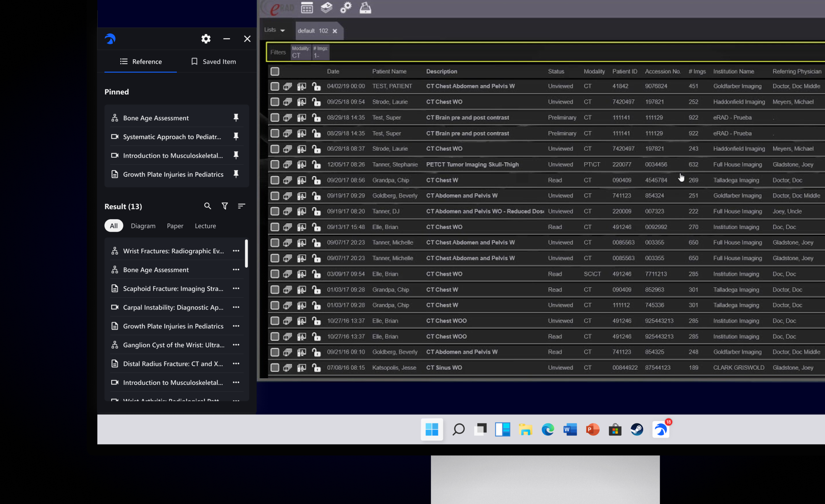Check the select-all checkbox in table header
The image size is (825, 504).
click(275, 71)
